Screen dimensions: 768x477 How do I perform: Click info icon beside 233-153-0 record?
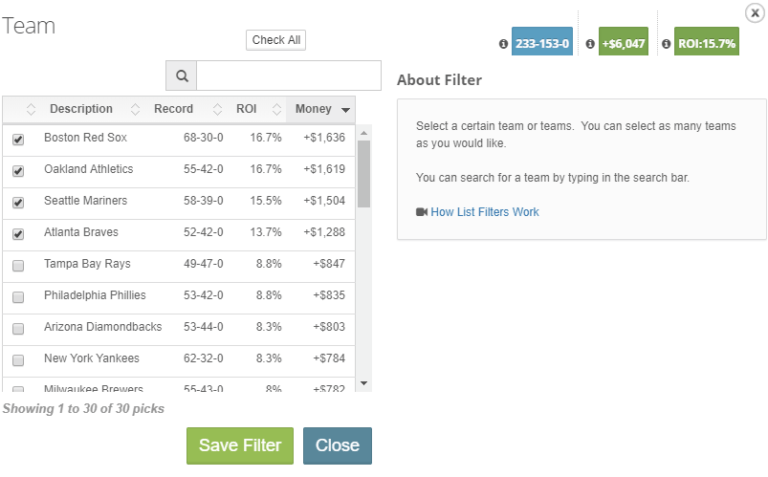[503, 44]
